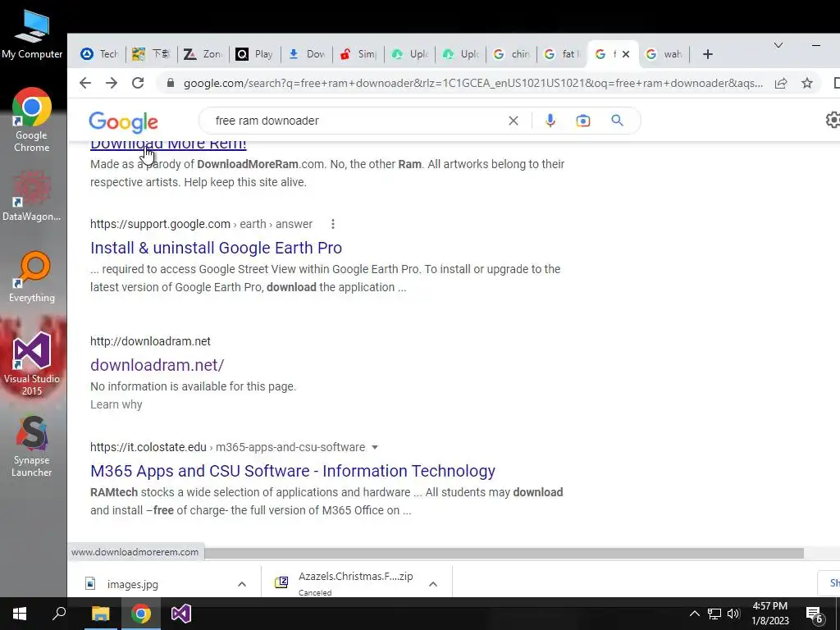Open tab search dropdown arrow
Viewport: 840px width, 630px height.
778,46
